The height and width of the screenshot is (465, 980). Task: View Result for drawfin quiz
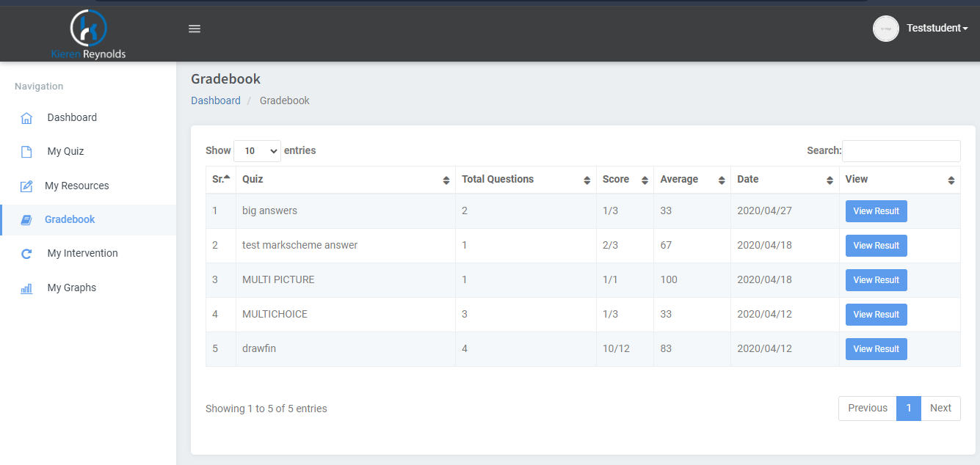pos(876,349)
